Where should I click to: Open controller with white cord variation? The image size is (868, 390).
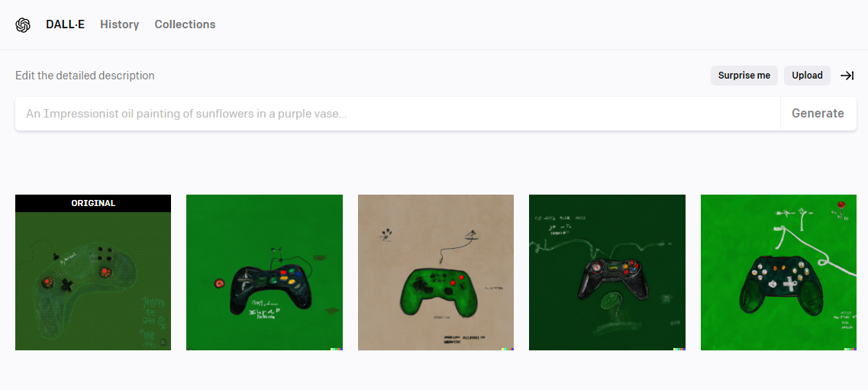(779, 272)
